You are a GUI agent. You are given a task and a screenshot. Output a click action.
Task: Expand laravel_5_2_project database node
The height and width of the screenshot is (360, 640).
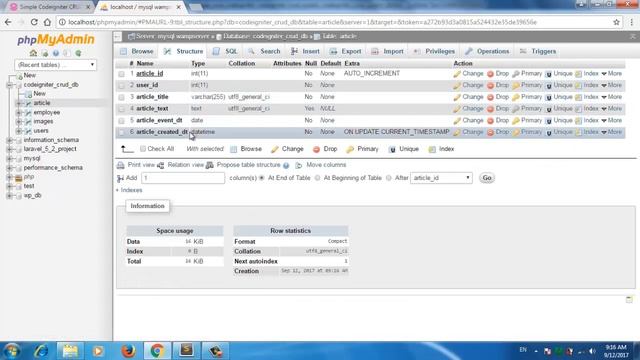point(9,149)
